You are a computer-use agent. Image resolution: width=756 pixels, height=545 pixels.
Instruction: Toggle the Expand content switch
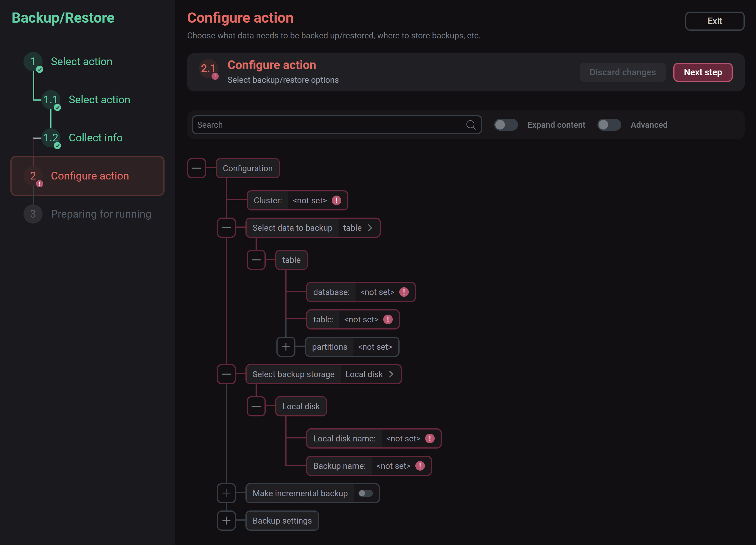[506, 125]
